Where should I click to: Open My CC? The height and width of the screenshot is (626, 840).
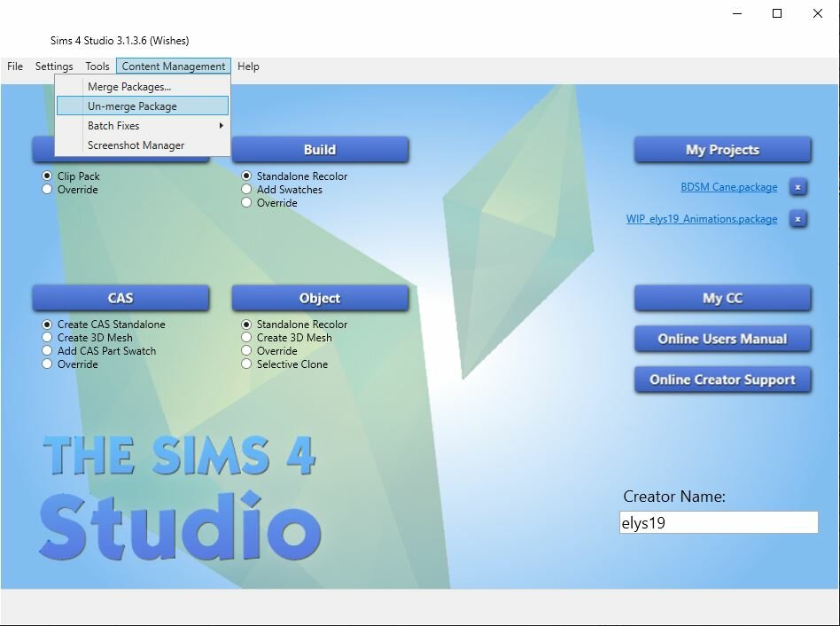[723, 298]
